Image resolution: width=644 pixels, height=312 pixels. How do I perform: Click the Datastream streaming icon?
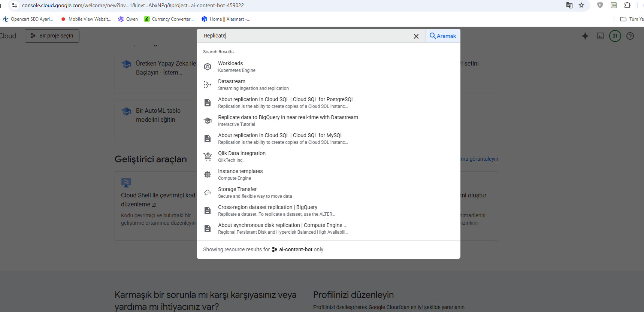click(208, 85)
